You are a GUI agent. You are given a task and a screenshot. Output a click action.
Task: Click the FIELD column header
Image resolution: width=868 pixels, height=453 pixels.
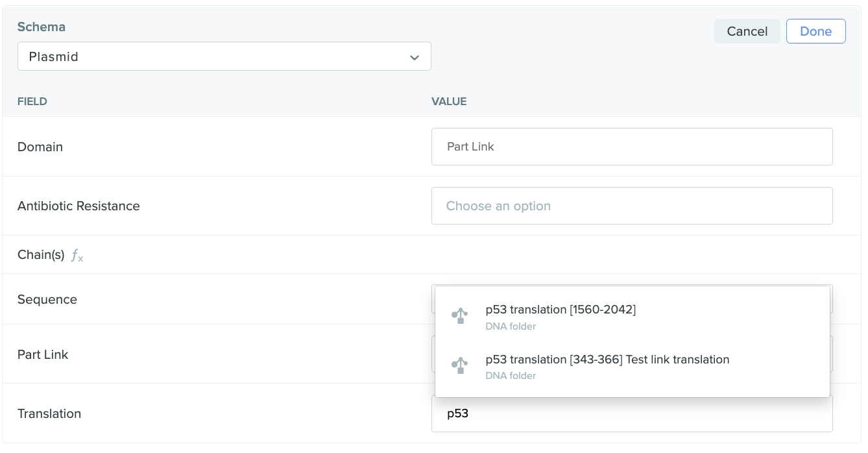[x=32, y=101]
